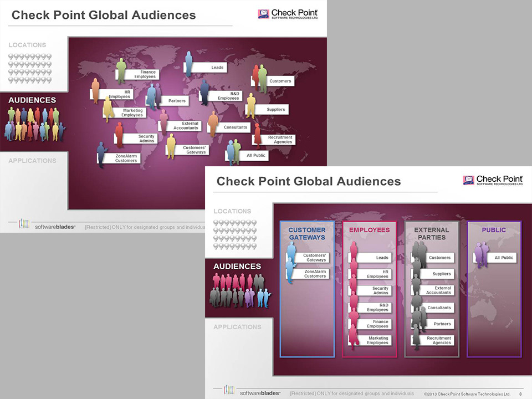Viewport: 532px width, 399px height.
Task: Click the dark navy figure beside R&D Employees on the map
Action: pyautogui.click(x=204, y=93)
